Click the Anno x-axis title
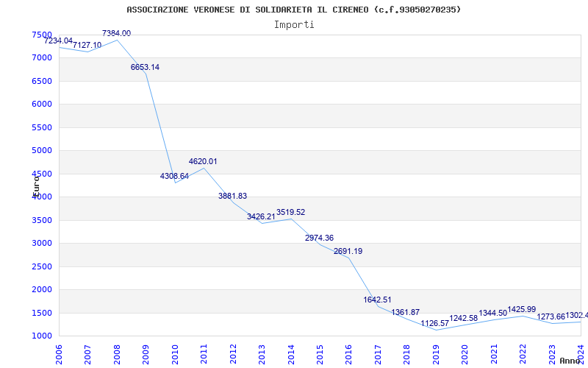 (570, 361)
